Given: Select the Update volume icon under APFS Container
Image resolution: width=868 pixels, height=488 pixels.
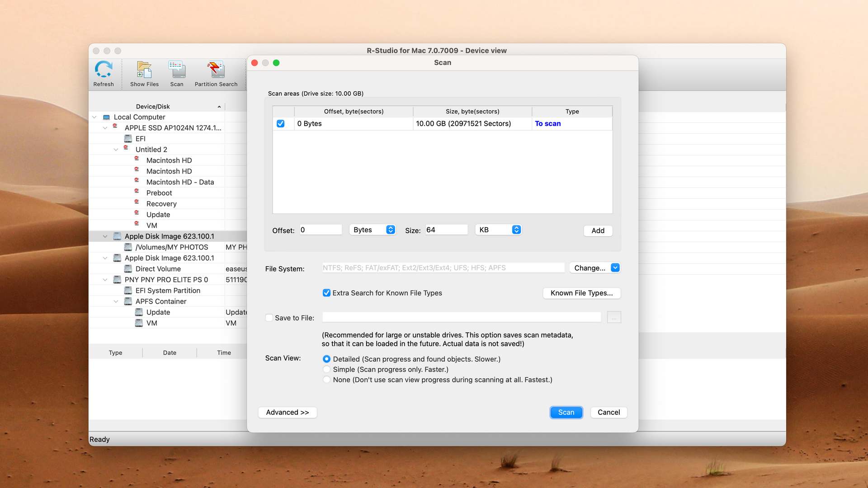Looking at the screenshot, I should 139,312.
